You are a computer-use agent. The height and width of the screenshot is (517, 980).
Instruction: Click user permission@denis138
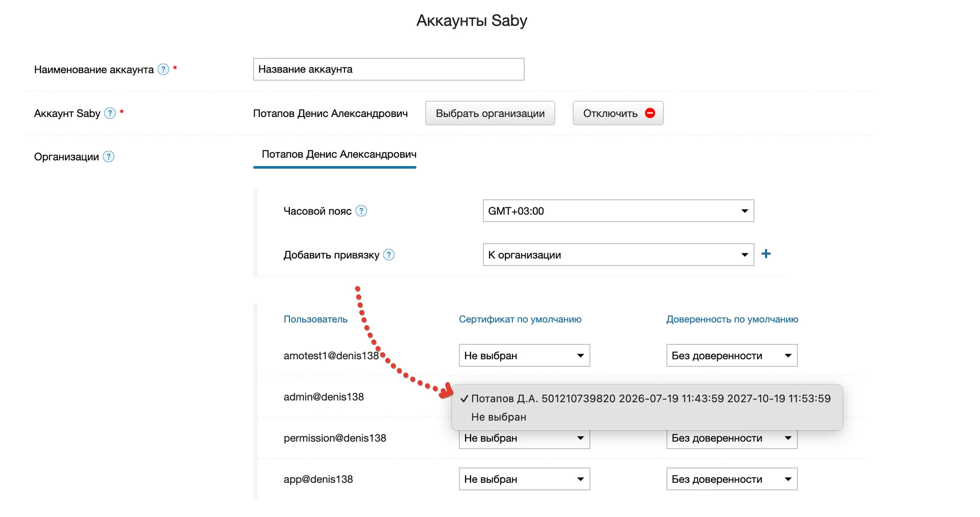coord(335,438)
